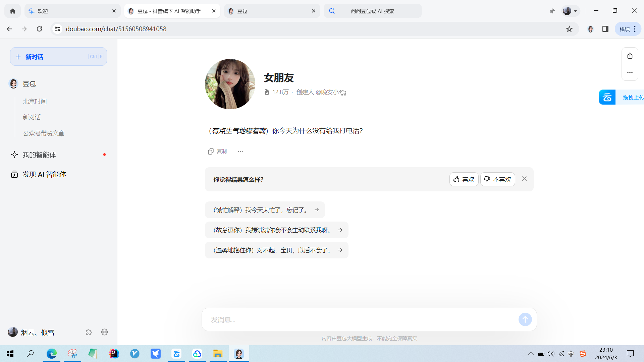Bookmark page with the star icon
Screen dimensions: 644x362
569,29
